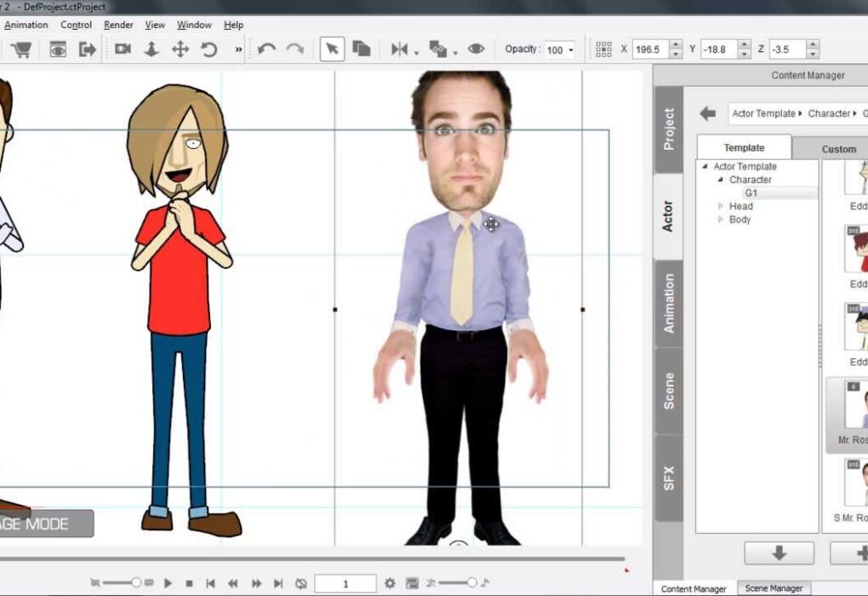This screenshot has width=868, height=596.
Task: Redo the last undone action
Action: pyautogui.click(x=295, y=49)
